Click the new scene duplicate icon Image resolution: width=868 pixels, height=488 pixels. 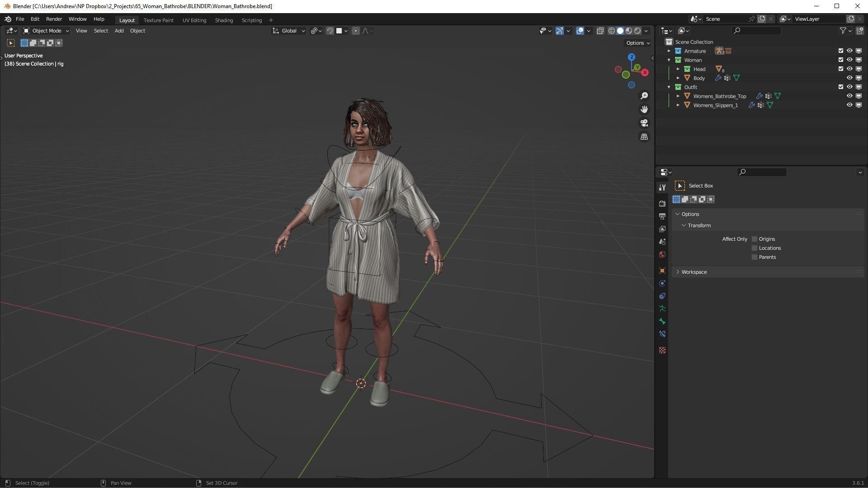pyautogui.click(x=762, y=19)
